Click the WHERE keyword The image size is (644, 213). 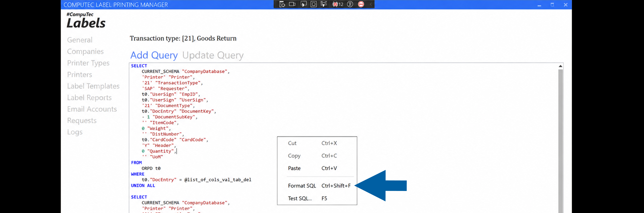138,174
